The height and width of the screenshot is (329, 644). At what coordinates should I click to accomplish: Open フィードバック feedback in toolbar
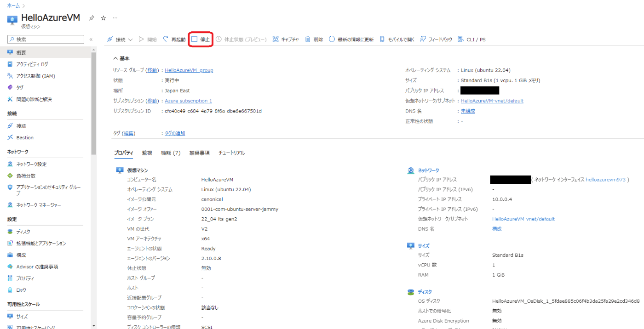coord(436,40)
